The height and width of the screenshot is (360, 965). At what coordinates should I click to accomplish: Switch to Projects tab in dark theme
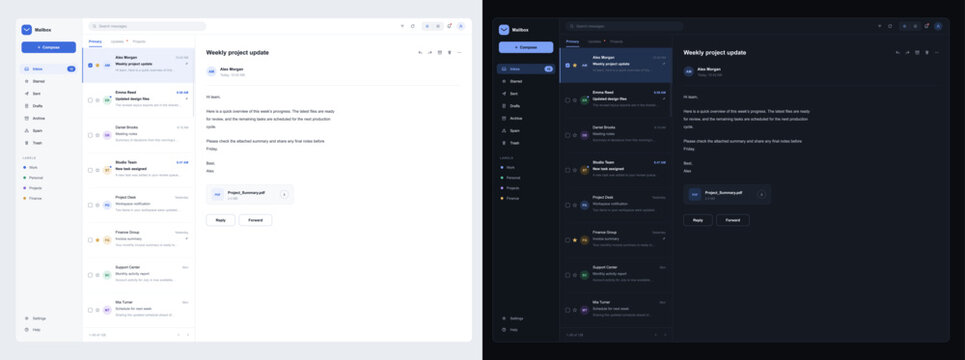(x=617, y=41)
